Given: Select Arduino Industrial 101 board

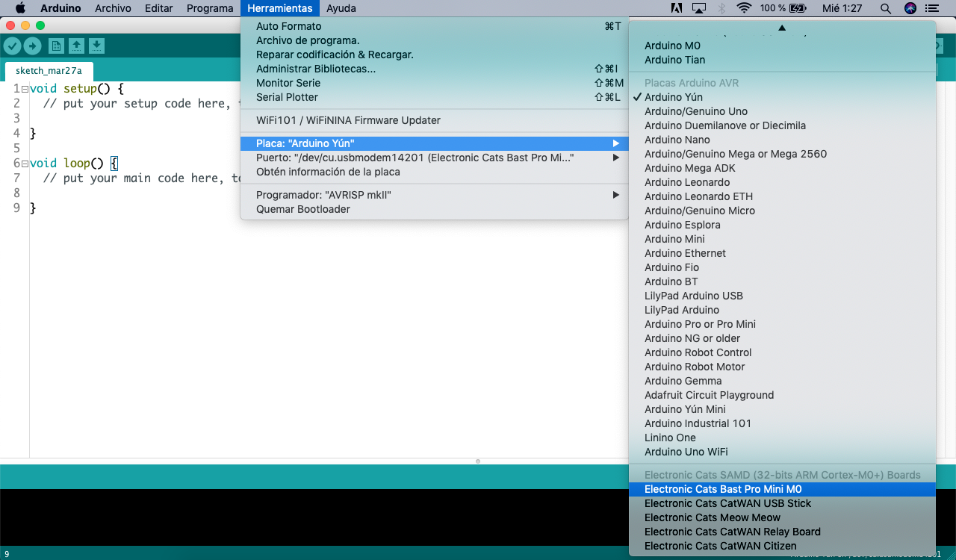Looking at the screenshot, I should click(782, 423).
